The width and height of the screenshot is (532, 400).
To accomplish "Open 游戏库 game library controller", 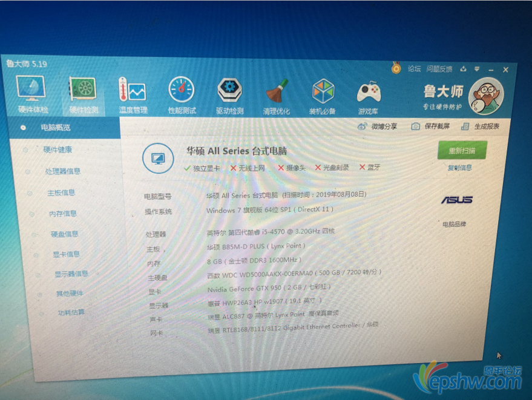I will pos(368,97).
